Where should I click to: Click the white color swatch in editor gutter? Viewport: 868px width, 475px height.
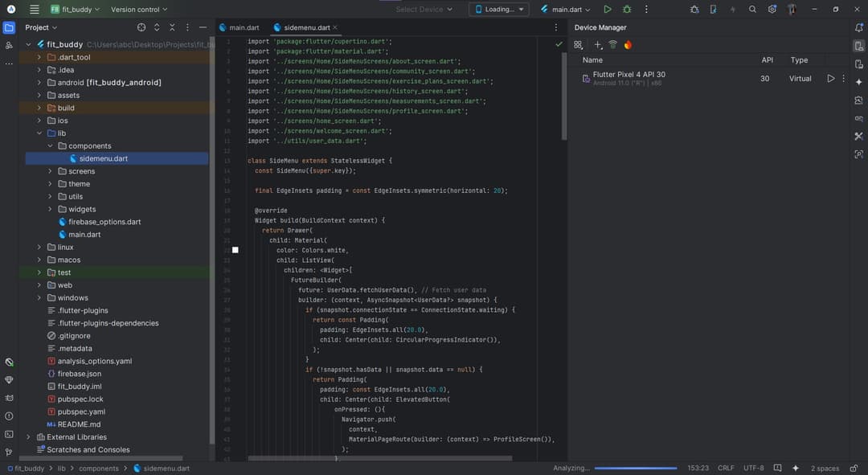click(235, 250)
